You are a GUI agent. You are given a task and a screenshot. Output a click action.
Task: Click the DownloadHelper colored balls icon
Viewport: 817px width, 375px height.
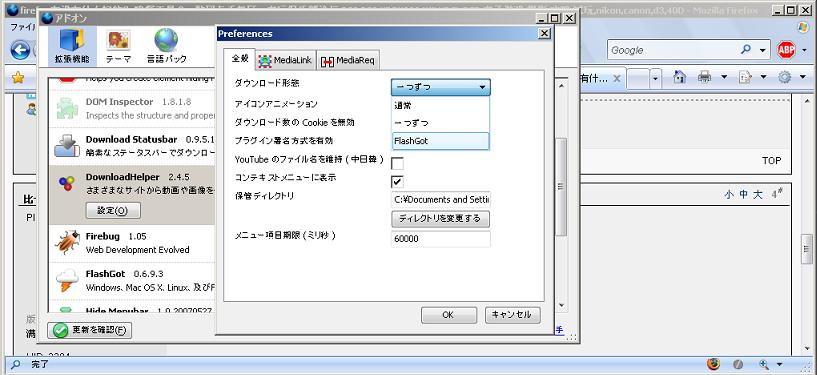tap(67, 183)
